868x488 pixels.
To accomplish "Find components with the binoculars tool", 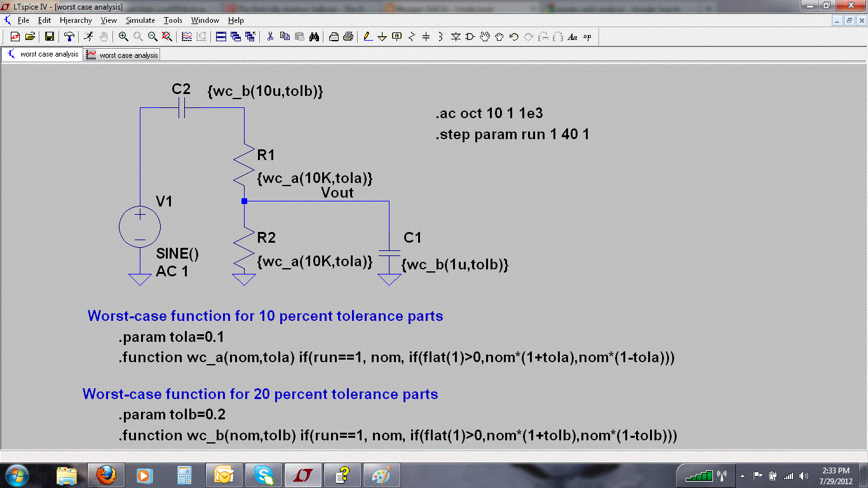I will pyautogui.click(x=314, y=36).
